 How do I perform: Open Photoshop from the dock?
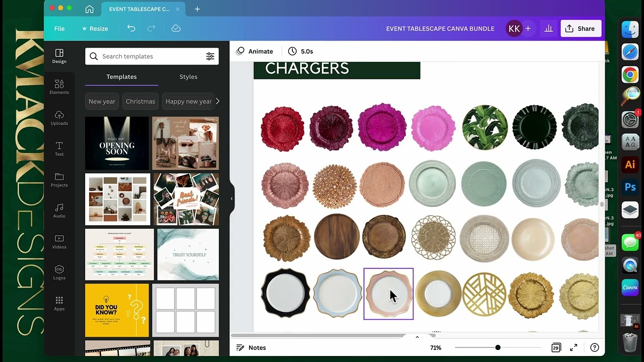pyautogui.click(x=630, y=187)
